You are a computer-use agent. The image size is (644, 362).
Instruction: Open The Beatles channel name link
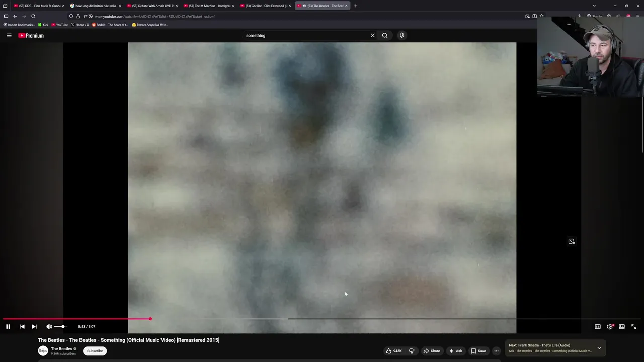point(61,349)
